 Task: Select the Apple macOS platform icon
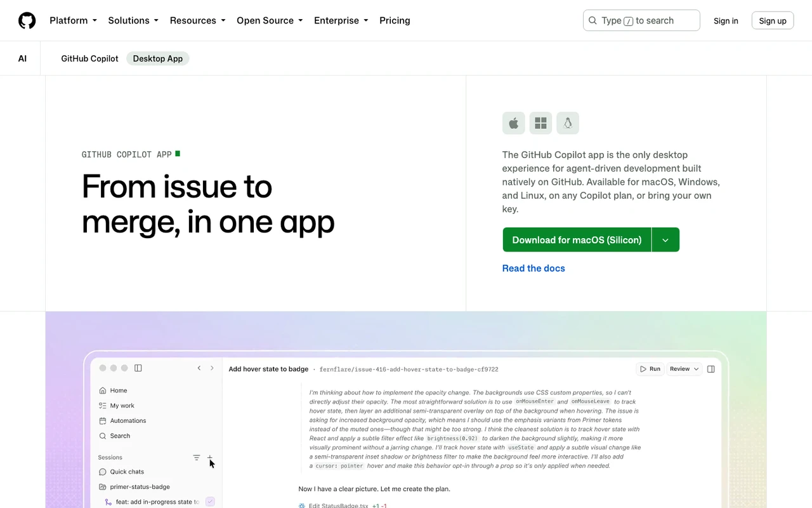tap(514, 123)
